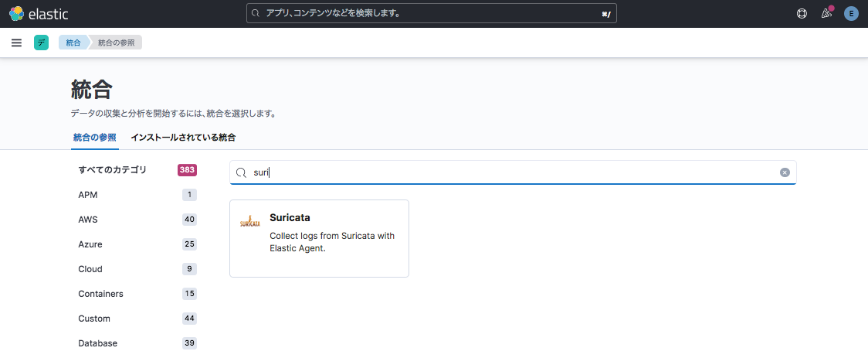The width and height of the screenshot is (868, 358).
Task: Open the Suricata integration card
Action: (319, 238)
